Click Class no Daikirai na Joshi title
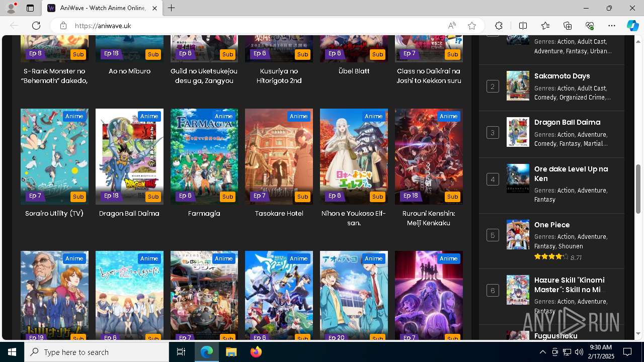This screenshot has width=644, height=362. 429,76
